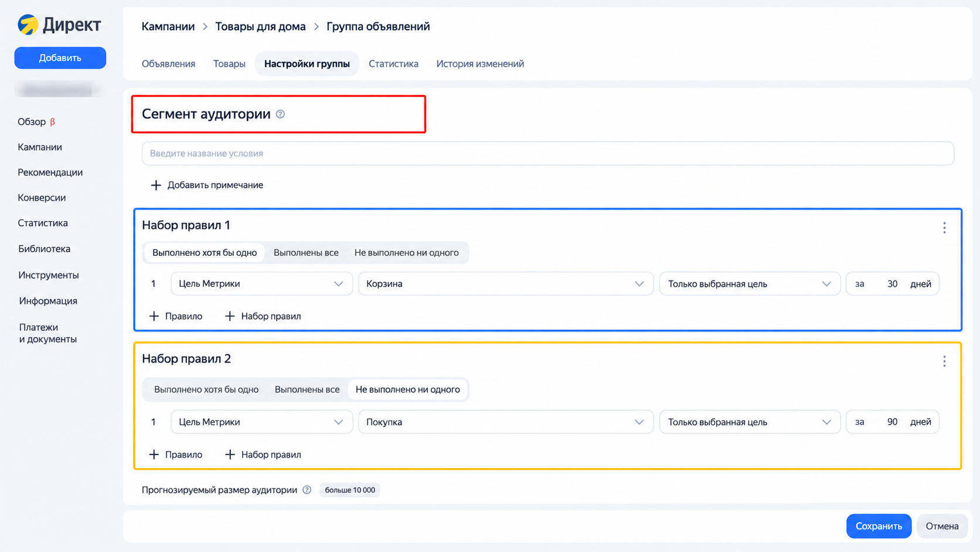Expand the 'Покупка' goal dropdown
The width and height of the screenshot is (980, 552).
click(x=506, y=422)
